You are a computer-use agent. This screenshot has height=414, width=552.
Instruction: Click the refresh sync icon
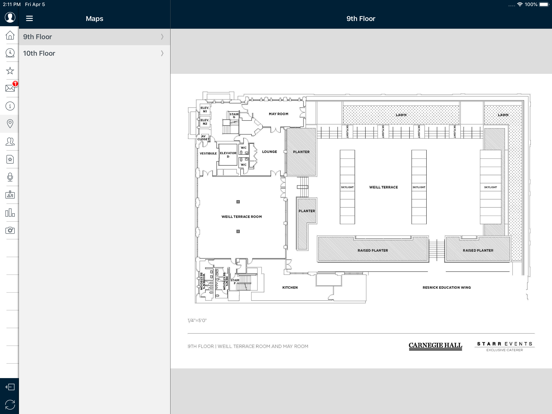[10, 405]
